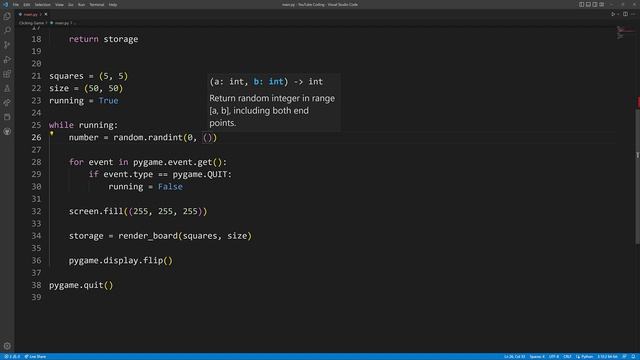
Task: Click the feedback icon in status bar
Action: point(624,357)
